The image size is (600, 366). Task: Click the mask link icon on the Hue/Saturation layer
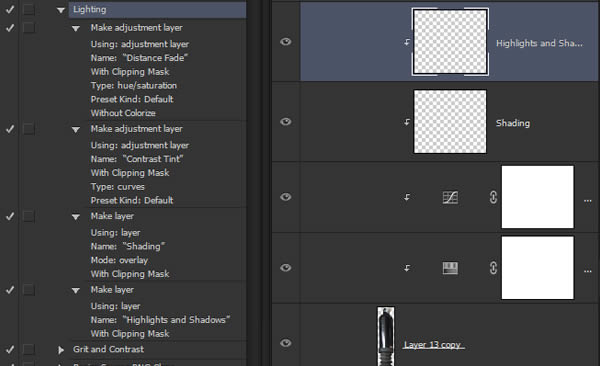(x=493, y=268)
